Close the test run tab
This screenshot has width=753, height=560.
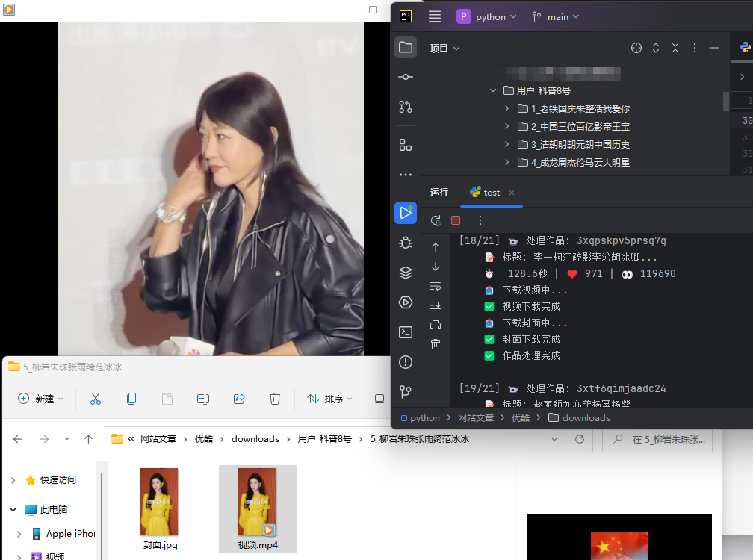coord(512,193)
